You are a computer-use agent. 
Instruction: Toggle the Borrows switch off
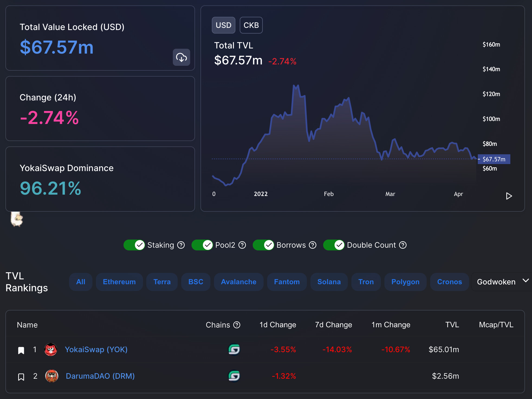click(263, 245)
